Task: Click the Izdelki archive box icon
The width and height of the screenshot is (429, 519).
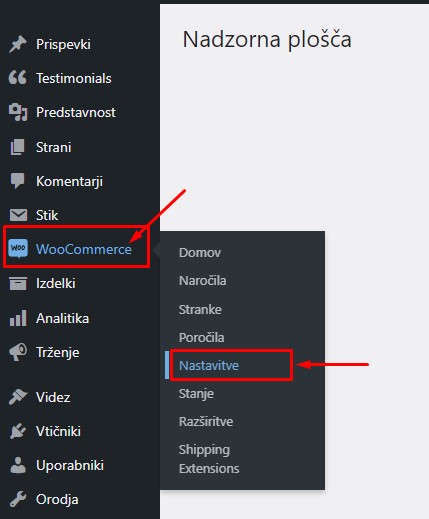Action: pos(18,283)
